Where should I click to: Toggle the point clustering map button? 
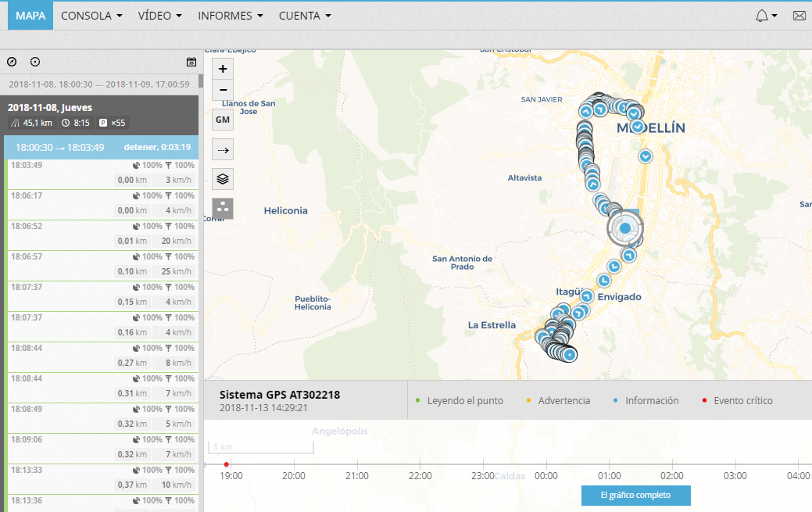[223, 209]
